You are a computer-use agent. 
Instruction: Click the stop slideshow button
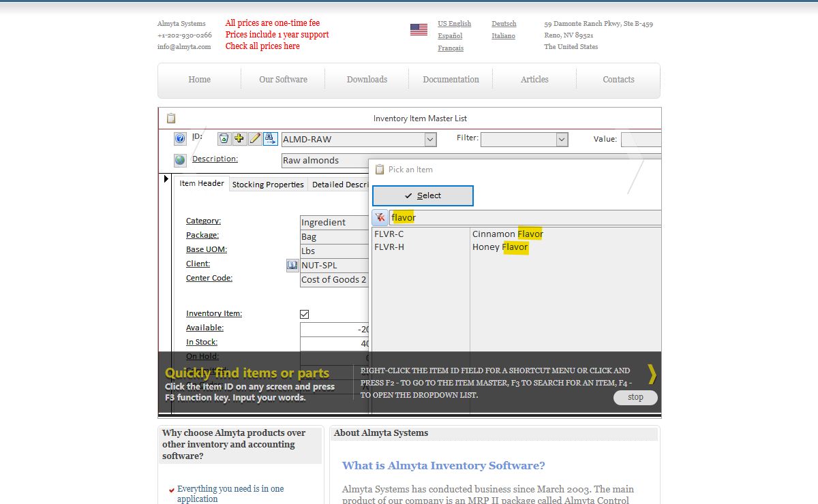click(635, 397)
